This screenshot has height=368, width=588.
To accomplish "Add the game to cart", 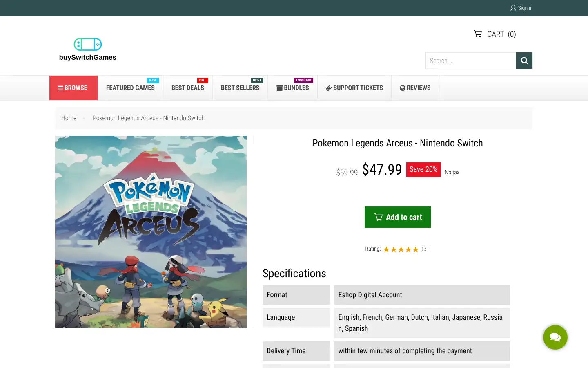I will point(398,217).
